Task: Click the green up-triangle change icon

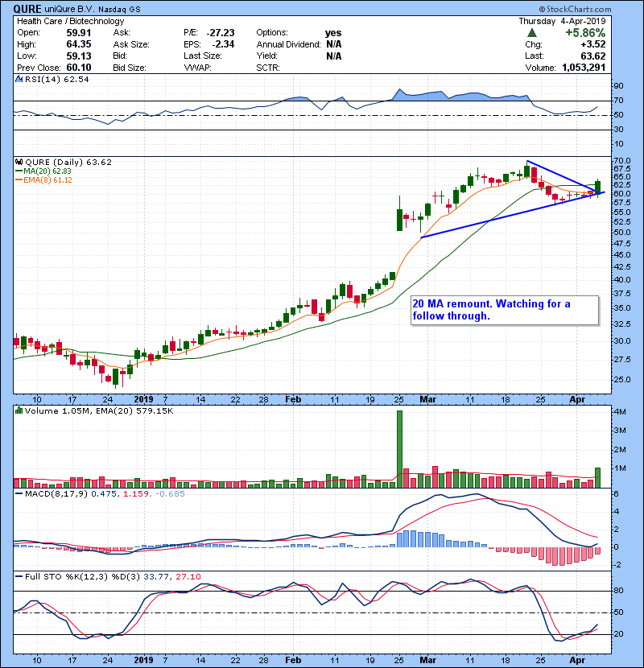Action: click(x=531, y=33)
